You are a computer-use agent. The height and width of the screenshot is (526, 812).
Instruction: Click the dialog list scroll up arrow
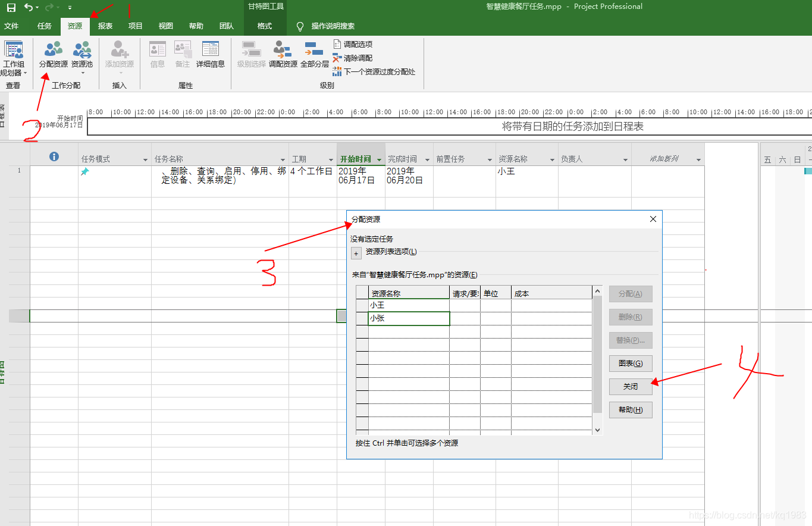coord(598,291)
